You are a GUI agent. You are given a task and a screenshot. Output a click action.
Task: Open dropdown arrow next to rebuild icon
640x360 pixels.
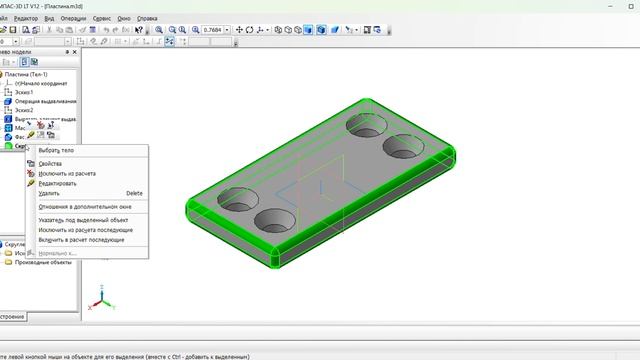356,30
